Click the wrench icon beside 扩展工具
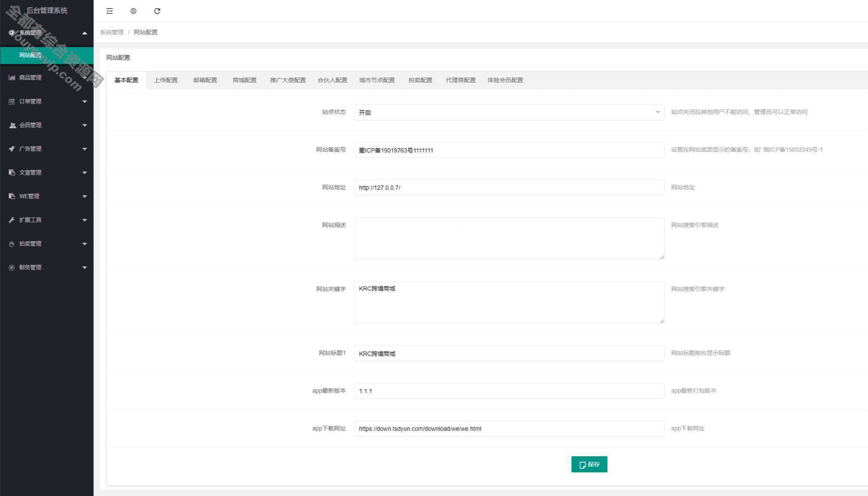 [12, 220]
